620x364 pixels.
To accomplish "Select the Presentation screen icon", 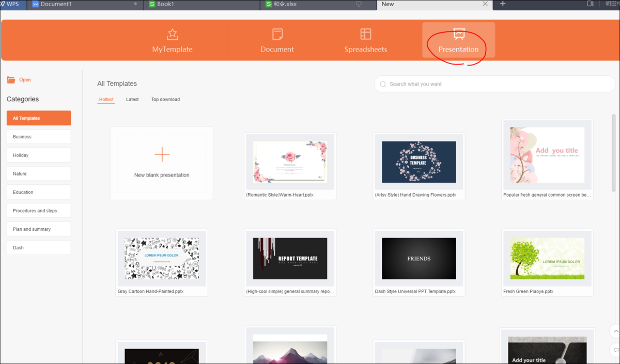I will tap(459, 34).
